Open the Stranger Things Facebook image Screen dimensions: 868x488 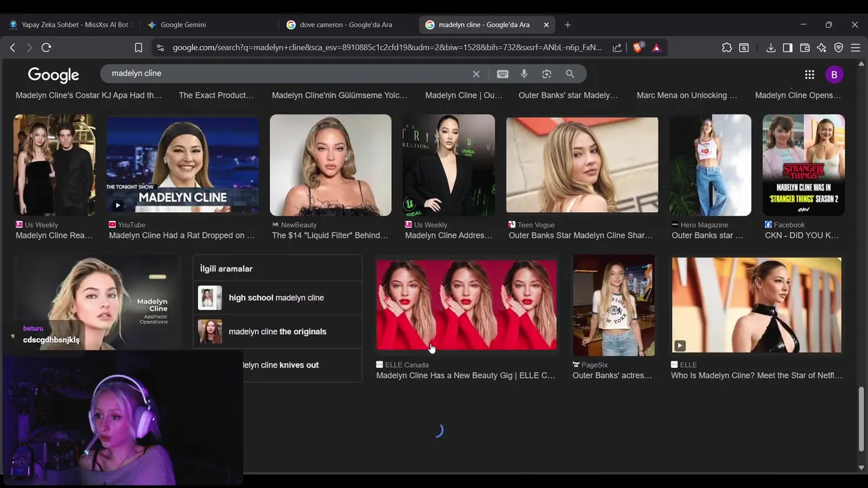click(804, 165)
